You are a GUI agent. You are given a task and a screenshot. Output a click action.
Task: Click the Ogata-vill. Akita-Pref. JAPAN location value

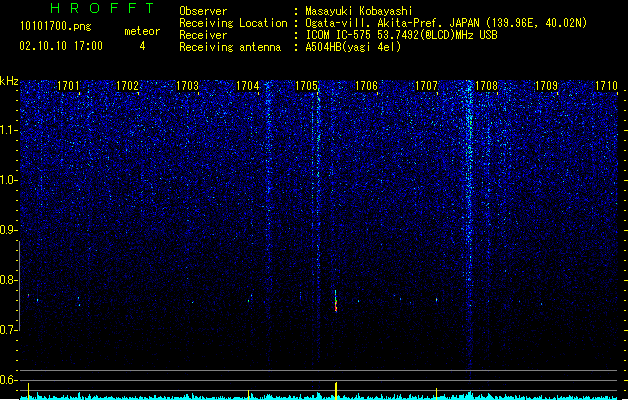click(x=446, y=23)
